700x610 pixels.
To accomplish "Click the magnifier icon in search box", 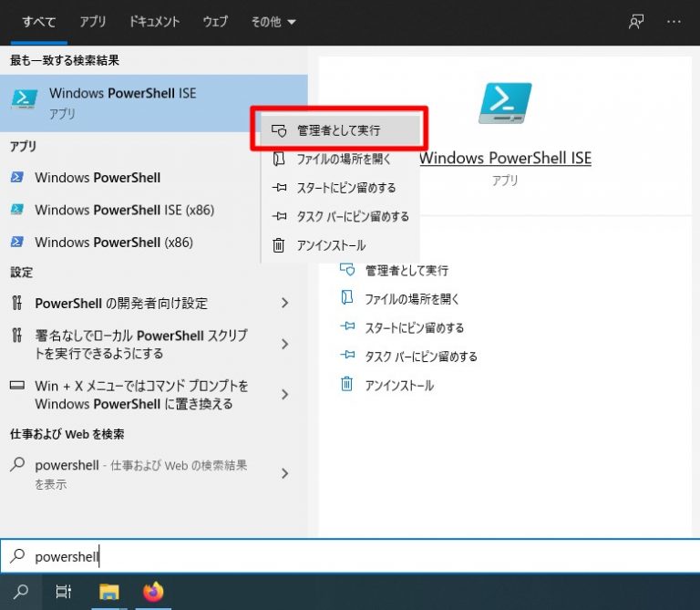I will [x=18, y=556].
